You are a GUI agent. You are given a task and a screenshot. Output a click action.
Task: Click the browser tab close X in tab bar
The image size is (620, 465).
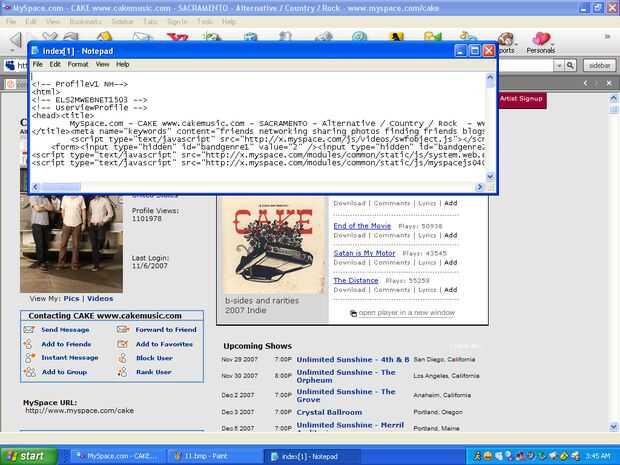click(x=609, y=83)
